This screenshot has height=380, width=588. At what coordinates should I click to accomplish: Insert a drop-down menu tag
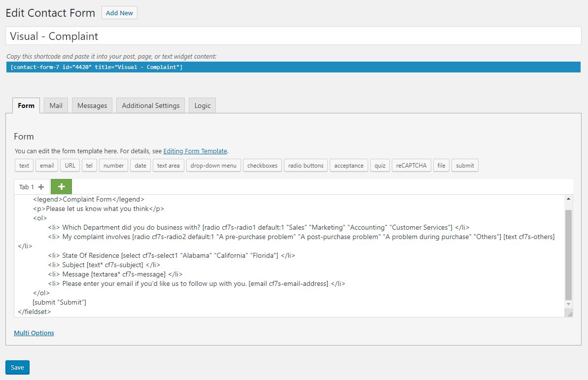[x=213, y=166]
